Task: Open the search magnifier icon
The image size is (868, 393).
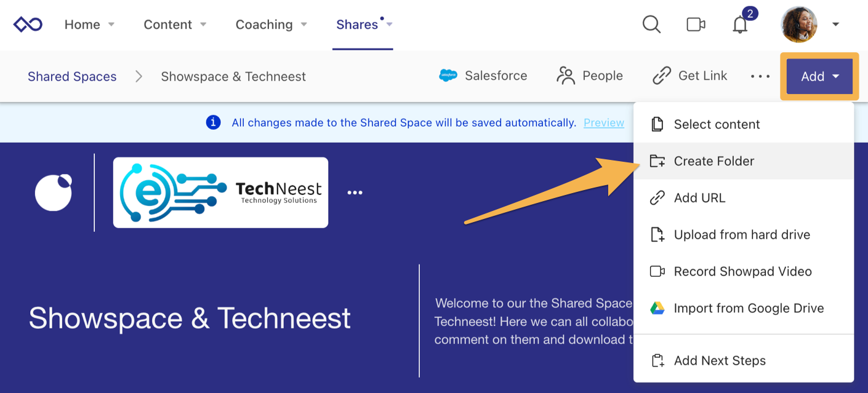Action: click(651, 25)
